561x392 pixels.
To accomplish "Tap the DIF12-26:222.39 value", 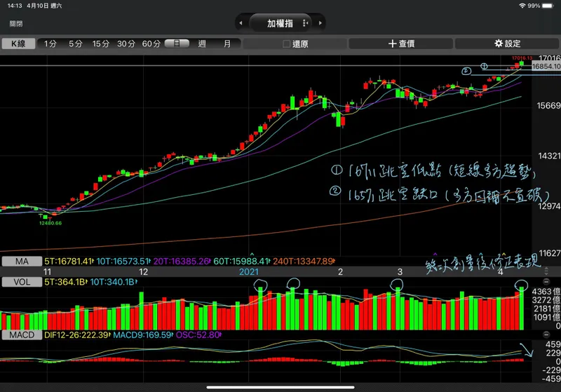I will coord(77,335).
